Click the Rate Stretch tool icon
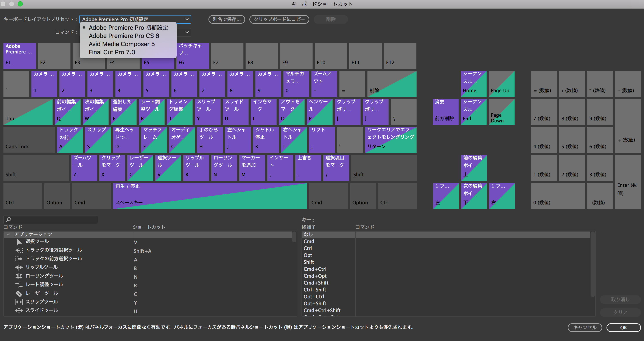Viewport: 644px width, 341px height. pyautogui.click(x=19, y=285)
